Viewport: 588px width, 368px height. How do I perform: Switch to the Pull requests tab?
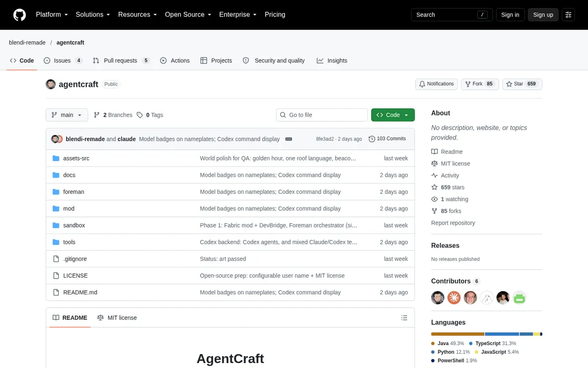[122, 60]
